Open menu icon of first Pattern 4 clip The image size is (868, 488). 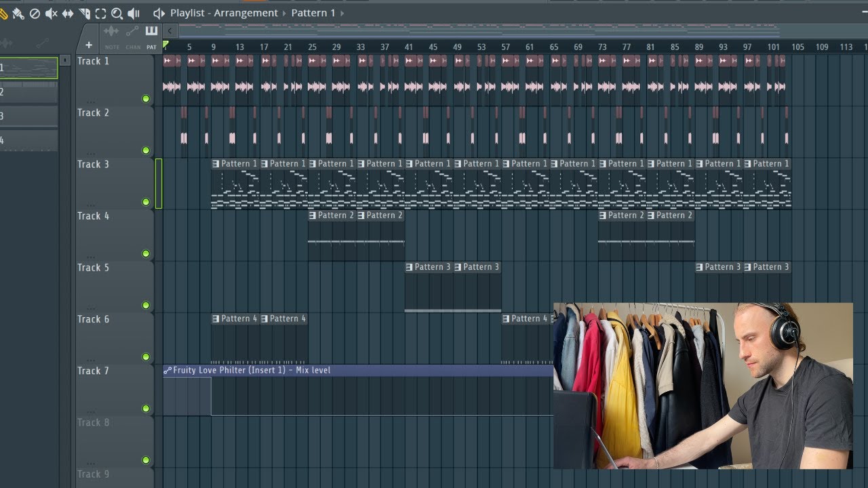pos(216,319)
